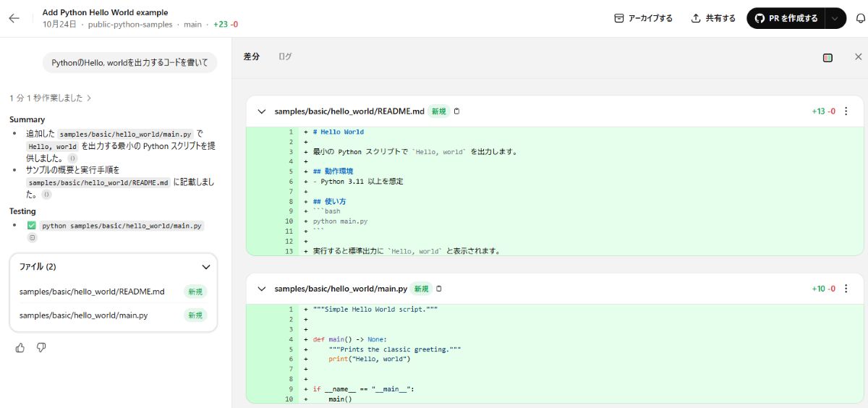This screenshot has height=408, width=868.
Task: Click the back arrow icon
Action: [x=14, y=18]
